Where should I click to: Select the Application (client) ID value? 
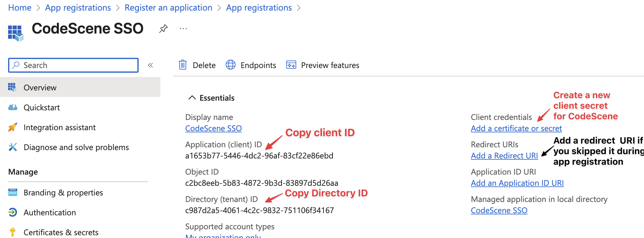tap(259, 156)
